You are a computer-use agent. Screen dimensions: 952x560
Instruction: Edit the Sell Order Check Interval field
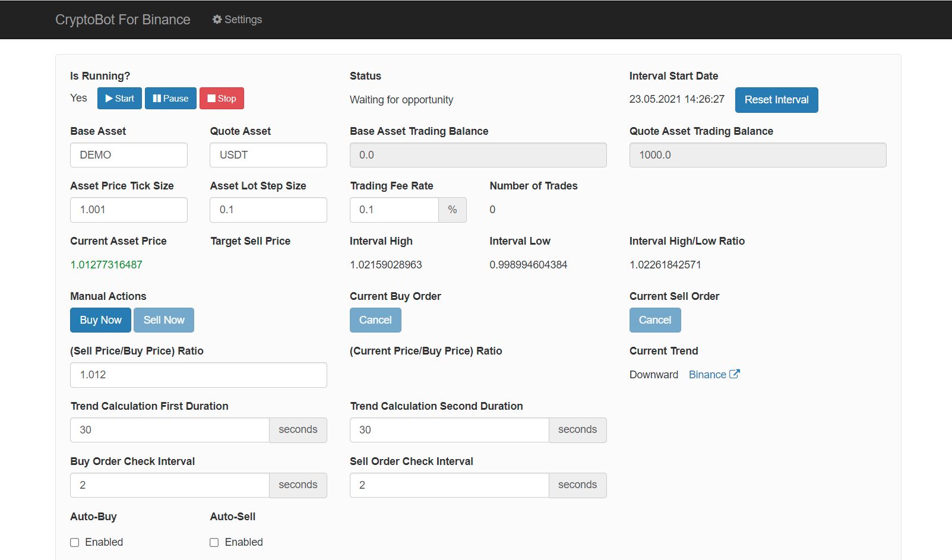(449, 485)
